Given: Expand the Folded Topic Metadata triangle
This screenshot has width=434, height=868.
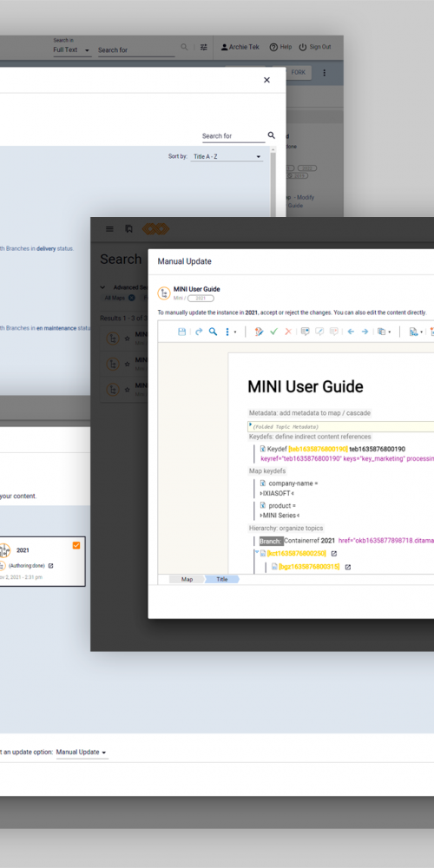Looking at the screenshot, I should tap(250, 424).
